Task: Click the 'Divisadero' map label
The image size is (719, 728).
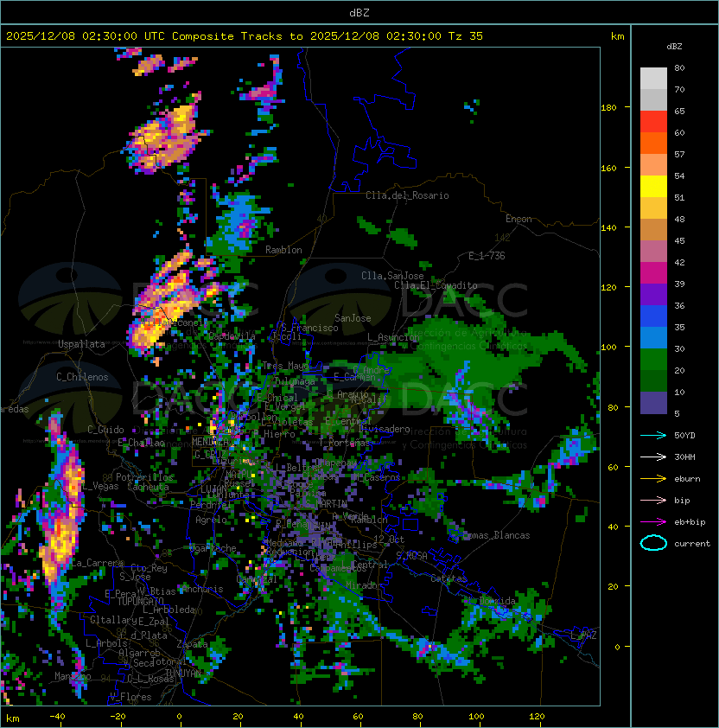Action: point(384,429)
